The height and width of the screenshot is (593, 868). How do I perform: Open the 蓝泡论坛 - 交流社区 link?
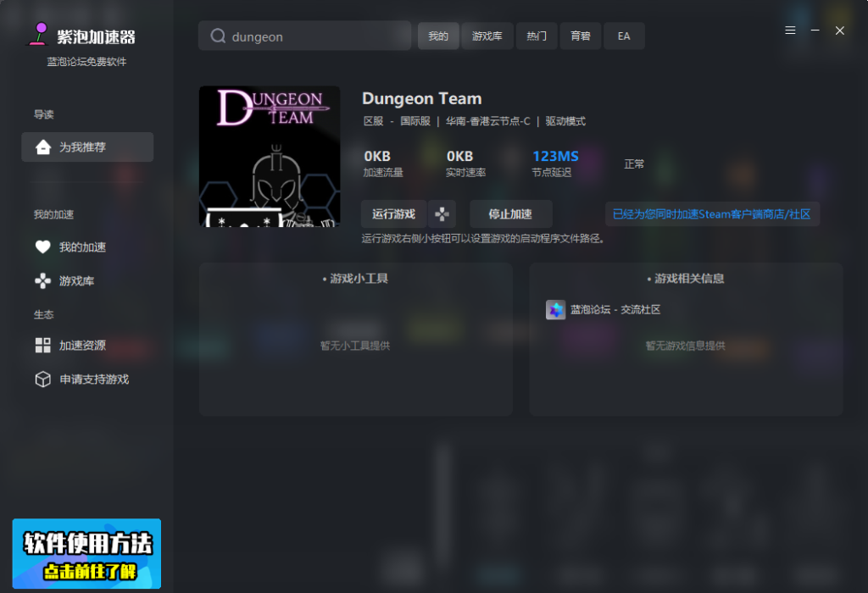pos(615,310)
